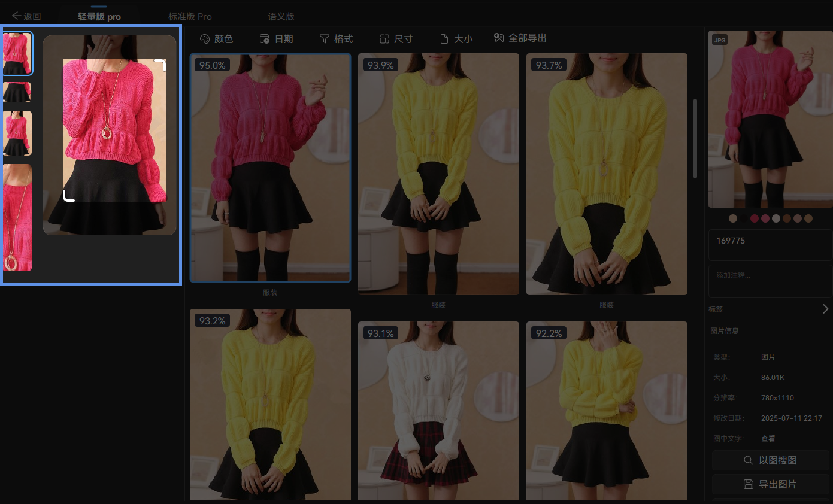Click the 添加注释 annotation input field
This screenshot has height=504, width=833.
point(771,281)
